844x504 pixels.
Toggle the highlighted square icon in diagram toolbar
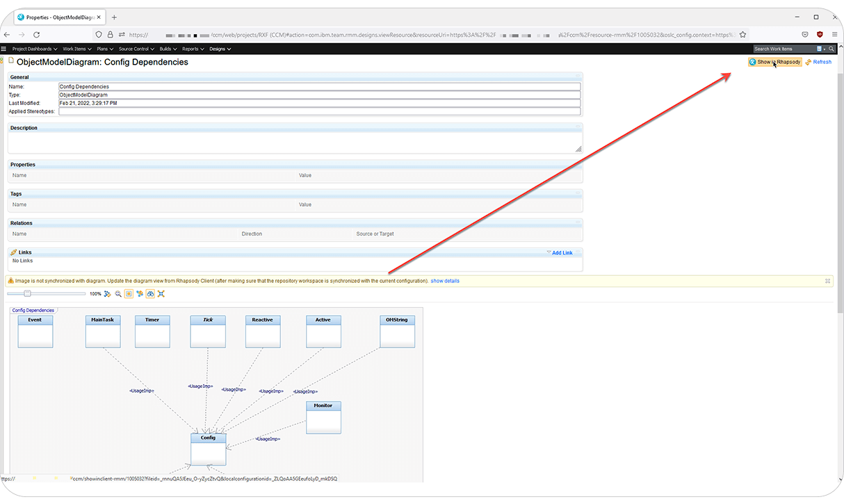(129, 293)
